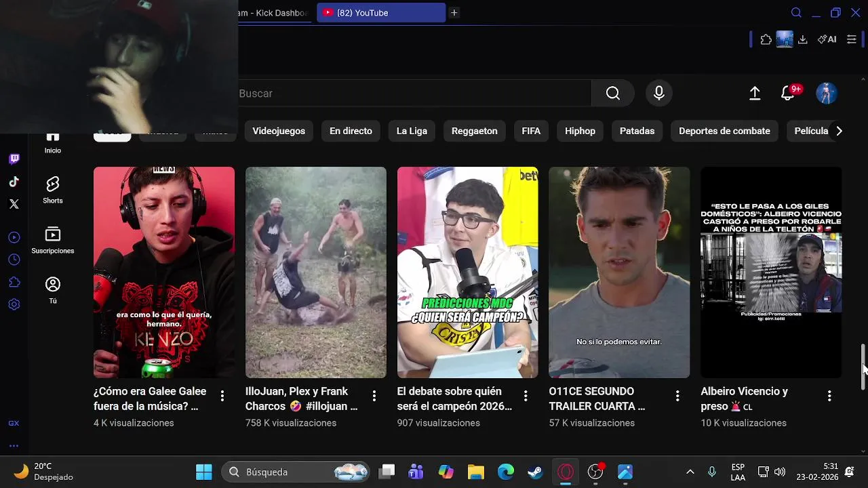
Task: Click the page vertical scrollbar thumb
Action: pyautogui.click(x=863, y=366)
